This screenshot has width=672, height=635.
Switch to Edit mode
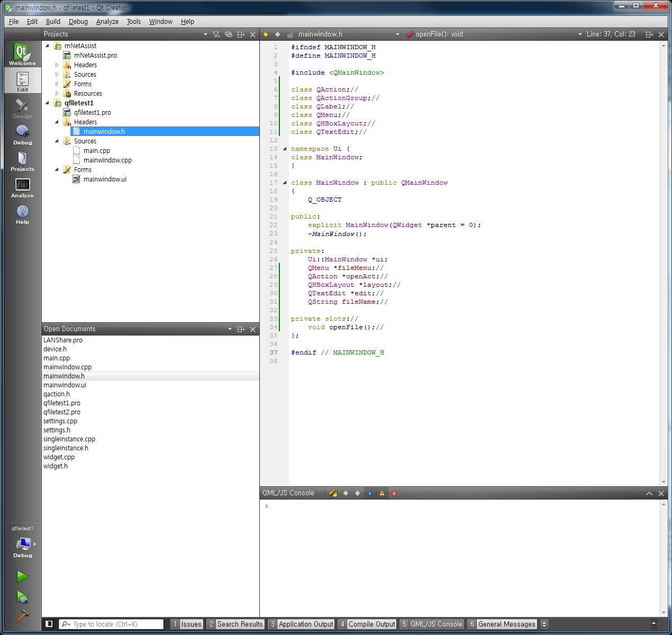coord(22,81)
